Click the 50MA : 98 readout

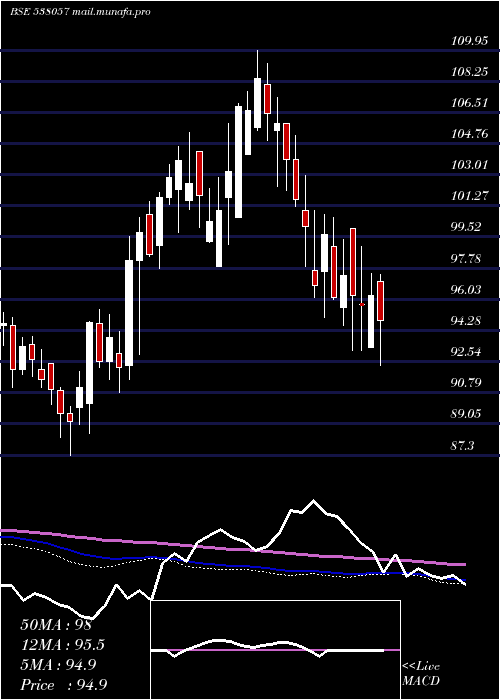(56, 625)
